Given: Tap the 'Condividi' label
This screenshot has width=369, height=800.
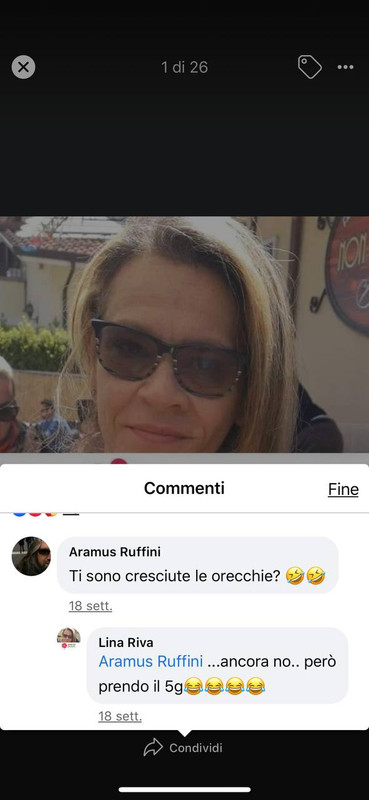Looking at the screenshot, I should point(196,748).
